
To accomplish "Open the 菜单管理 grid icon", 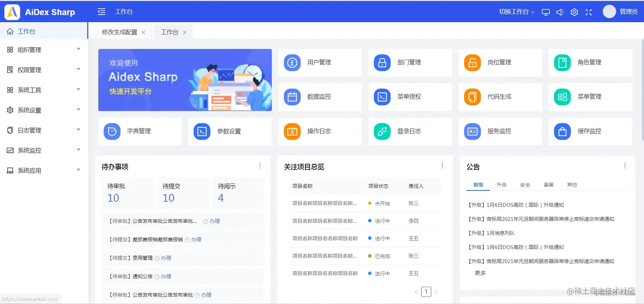I will pos(562,97).
